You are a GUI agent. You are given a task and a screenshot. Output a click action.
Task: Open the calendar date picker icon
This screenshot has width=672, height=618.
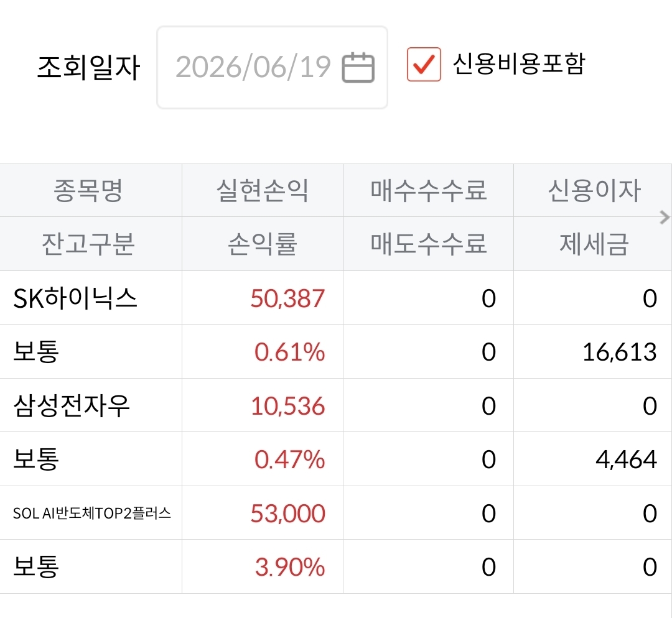click(358, 67)
